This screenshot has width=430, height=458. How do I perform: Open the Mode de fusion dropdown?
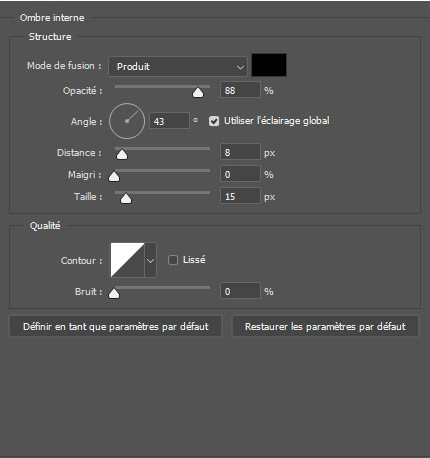[178, 66]
